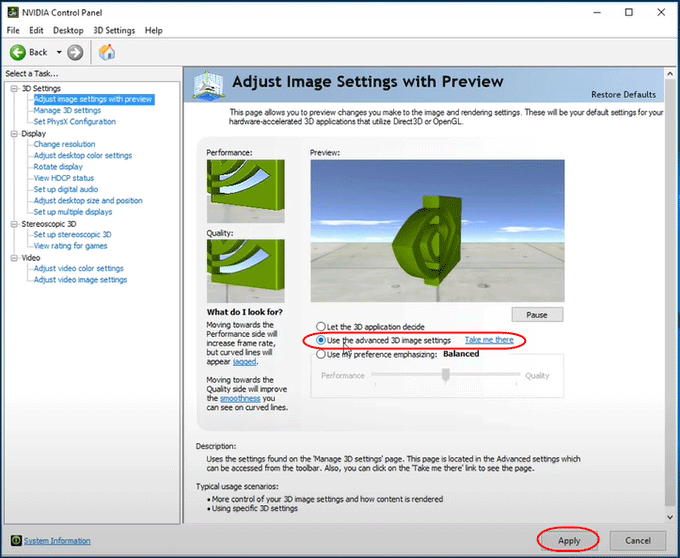
Task: Open Set up digital audio
Action: (x=66, y=189)
